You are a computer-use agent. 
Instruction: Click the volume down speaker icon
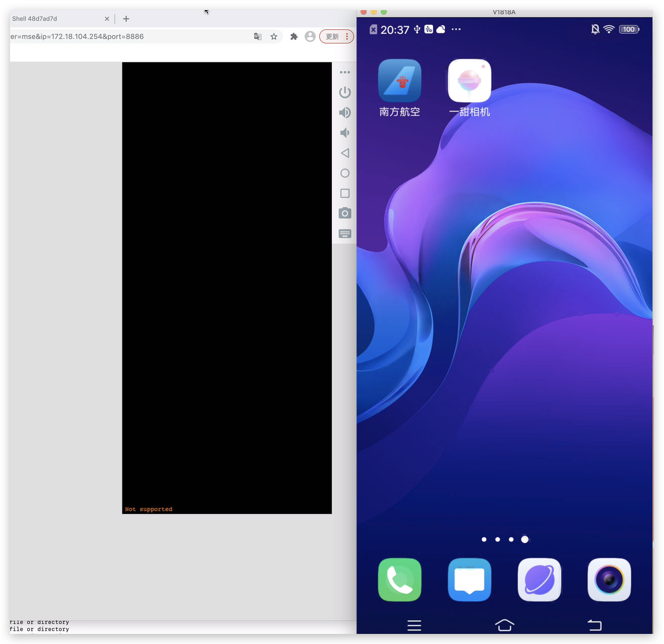[345, 133]
